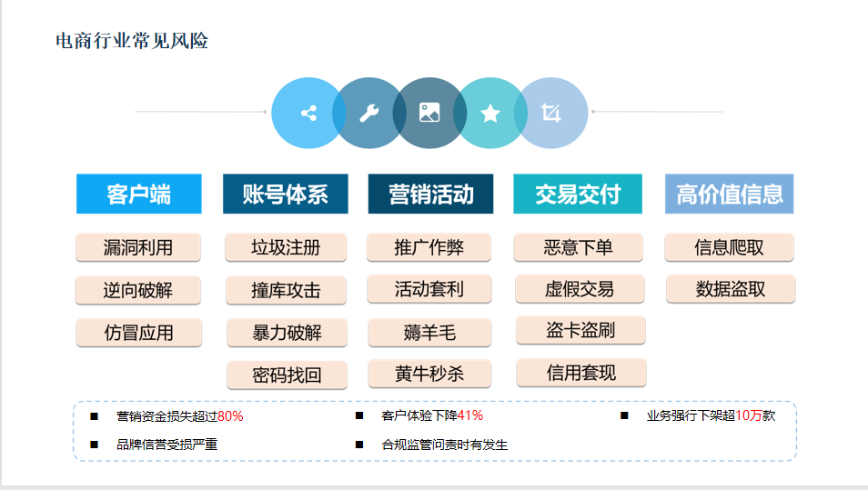The image size is (868, 490).
Task: Click the crop icon circle
Action: (x=551, y=113)
